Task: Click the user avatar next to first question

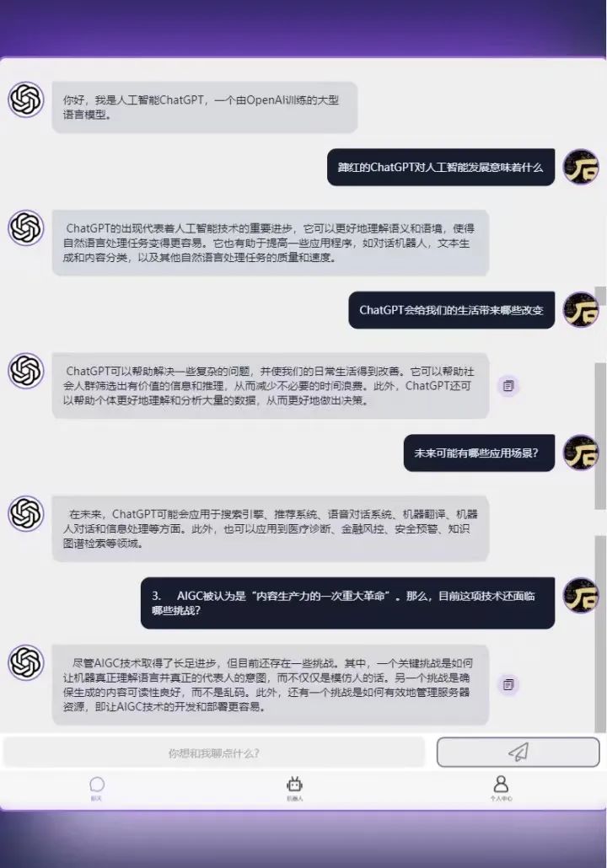Action: point(581,167)
